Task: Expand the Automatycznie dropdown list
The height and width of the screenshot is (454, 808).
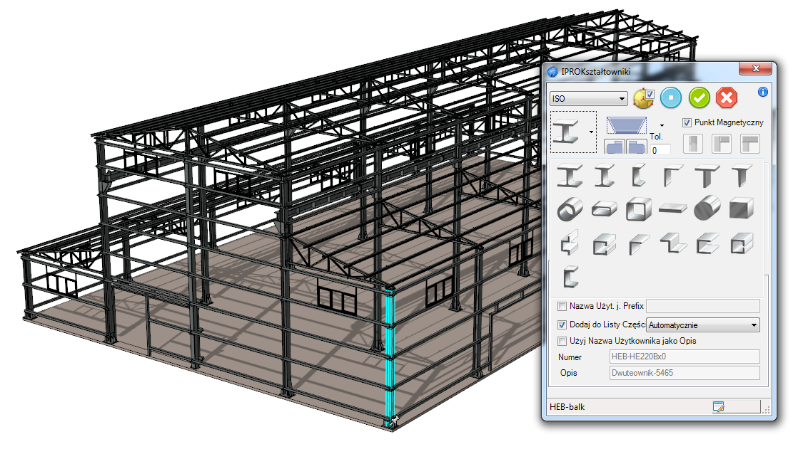Action: click(x=753, y=324)
